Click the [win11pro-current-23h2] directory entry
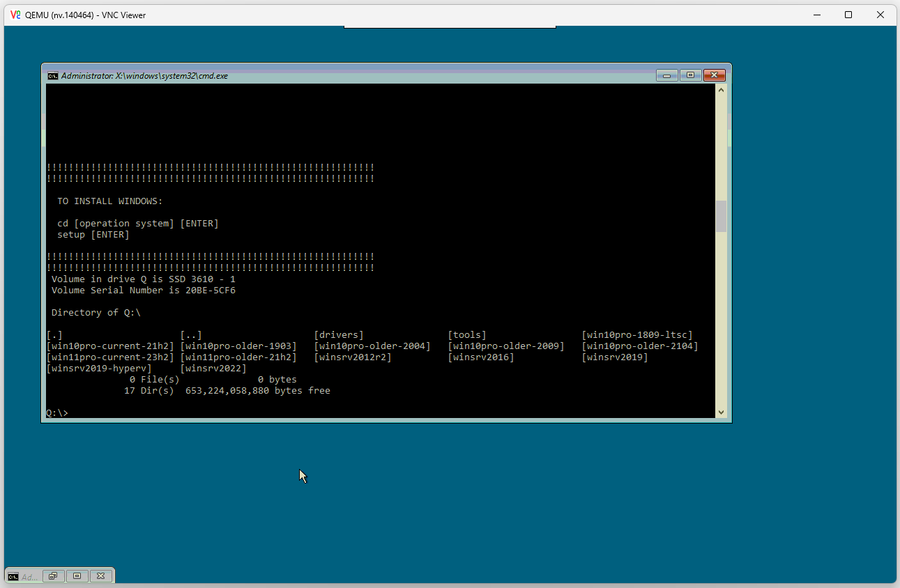The width and height of the screenshot is (900, 588). click(x=110, y=357)
